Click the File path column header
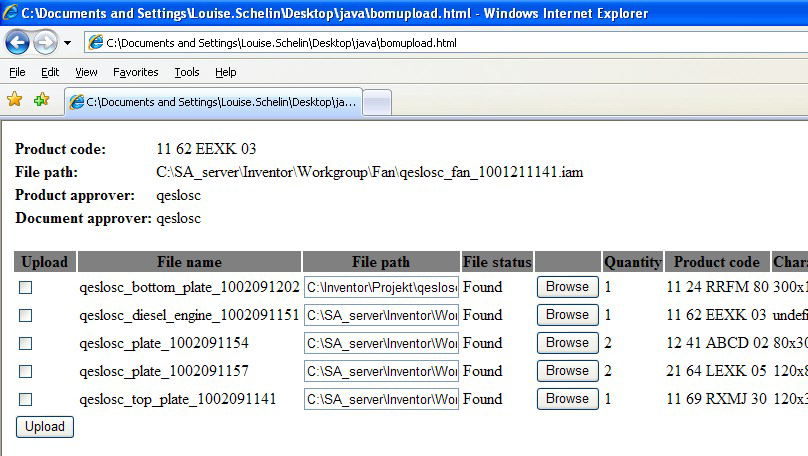The width and height of the screenshot is (808, 456). [381, 262]
